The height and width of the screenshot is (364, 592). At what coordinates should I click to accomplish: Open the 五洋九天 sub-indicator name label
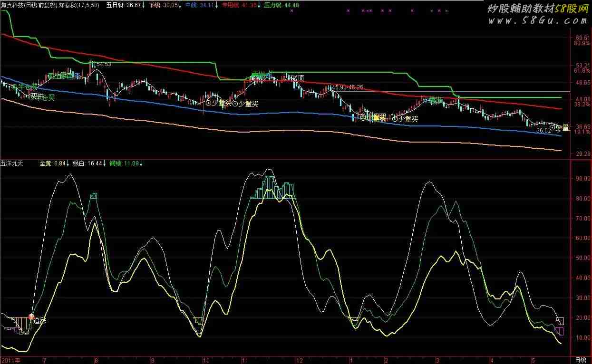click(11, 163)
